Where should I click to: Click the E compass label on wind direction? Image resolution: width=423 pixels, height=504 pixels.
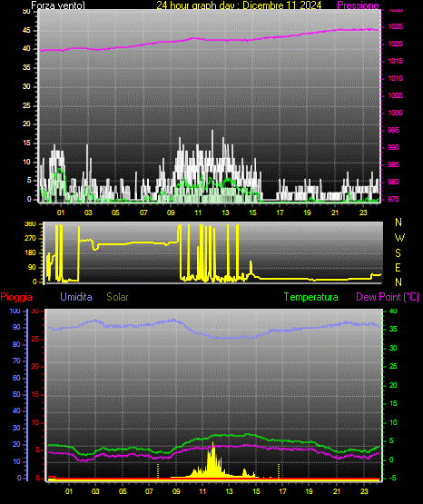[398, 268]
